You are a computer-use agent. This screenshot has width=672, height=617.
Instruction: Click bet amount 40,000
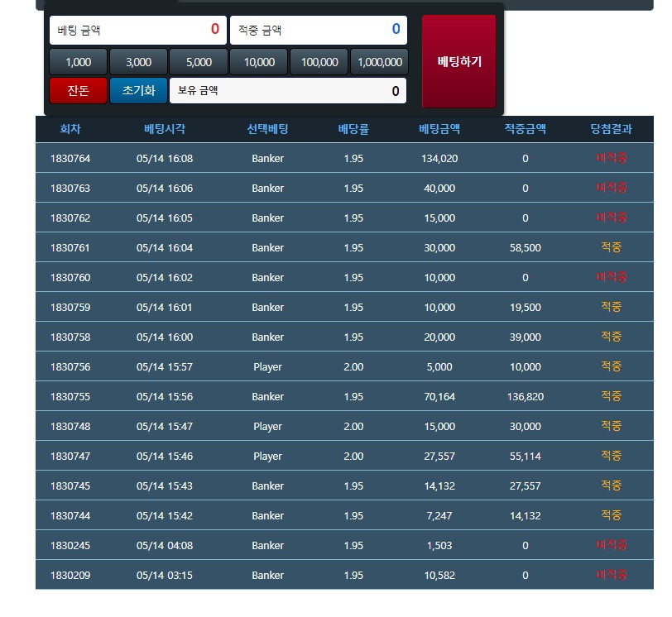click(439, 189)
